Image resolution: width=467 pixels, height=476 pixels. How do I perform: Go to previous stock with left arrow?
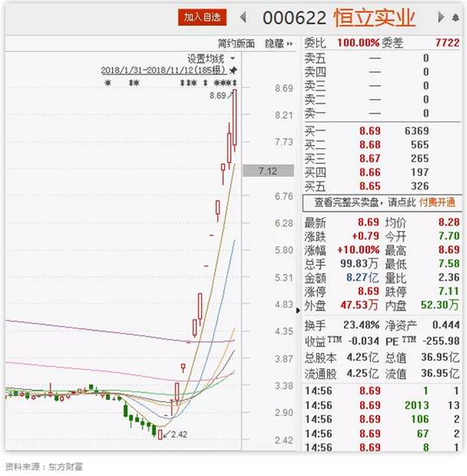pos(243,17)
